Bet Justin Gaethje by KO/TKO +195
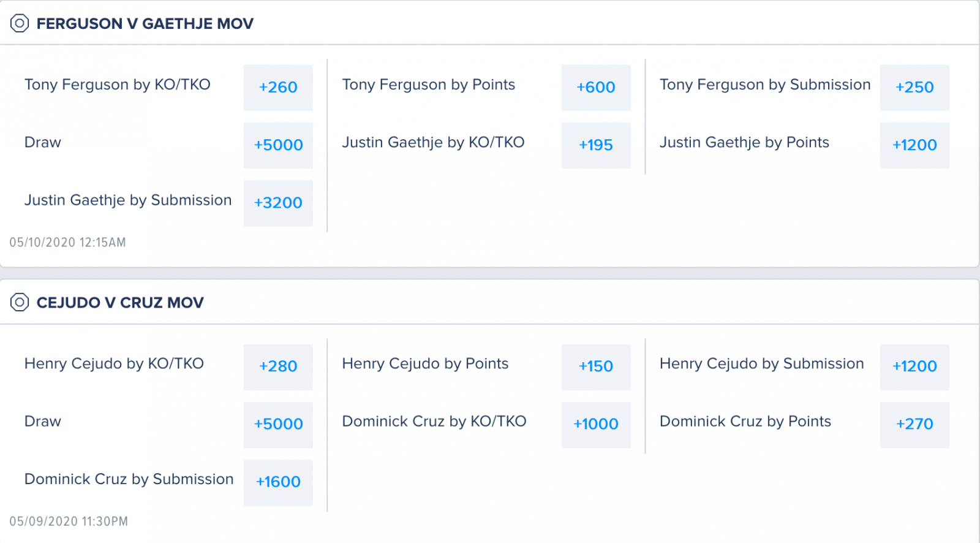The image size is (980, 543). (x=596, y=145)
